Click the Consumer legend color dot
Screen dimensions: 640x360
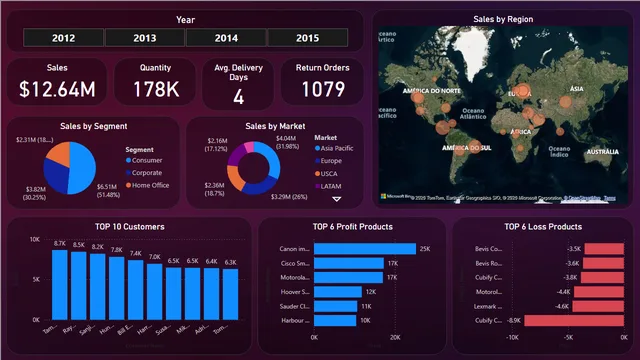tap(129, 160)
